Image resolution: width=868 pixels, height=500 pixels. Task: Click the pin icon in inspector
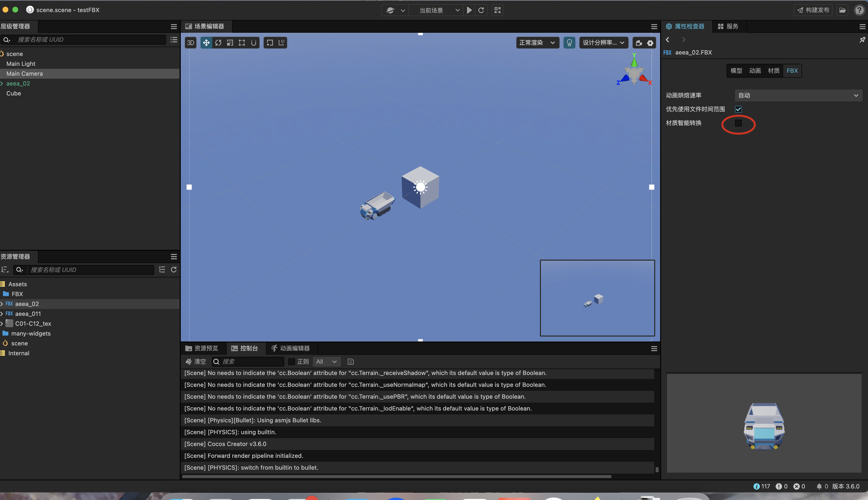point(862,40)
